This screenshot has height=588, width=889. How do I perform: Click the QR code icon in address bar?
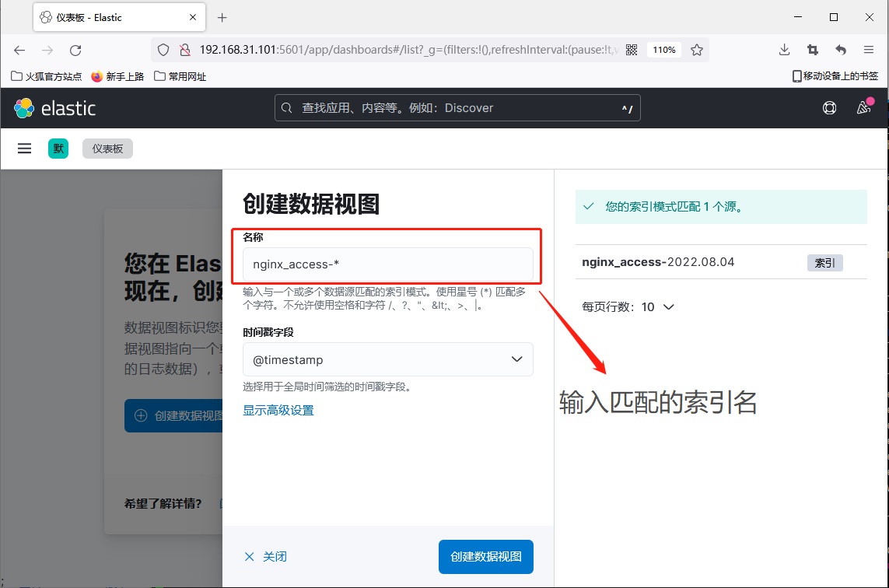[632, 50]
